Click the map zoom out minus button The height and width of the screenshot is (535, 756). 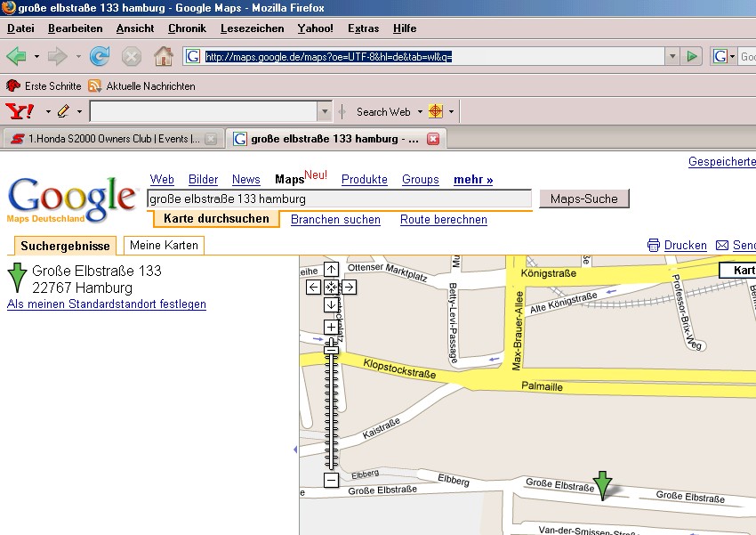point(331,481)
